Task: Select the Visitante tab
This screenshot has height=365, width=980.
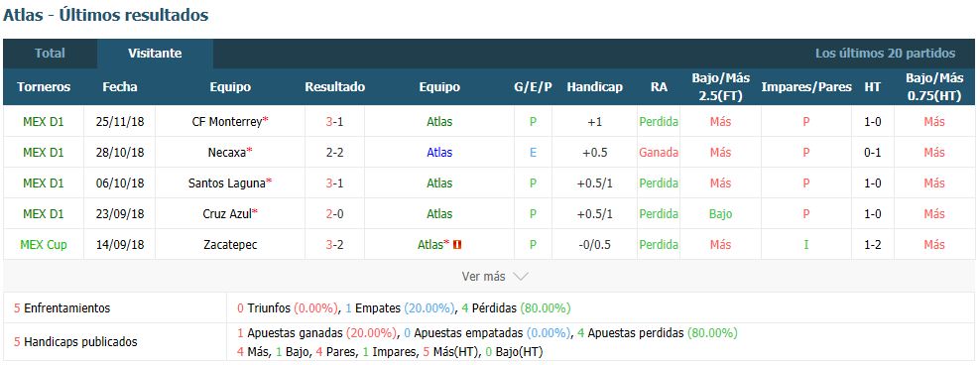Action: (x=155, y=54)
